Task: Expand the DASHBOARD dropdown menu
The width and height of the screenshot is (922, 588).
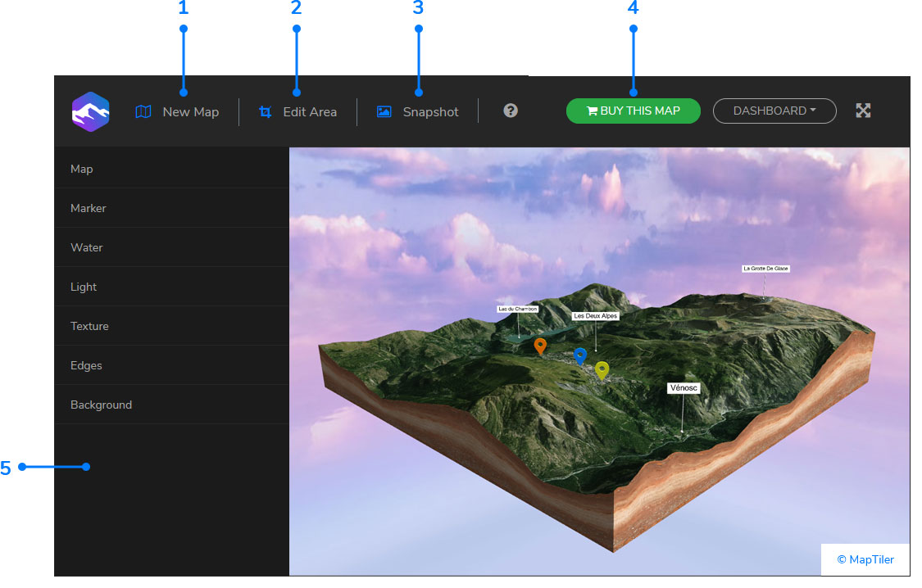Action: (774, 111)
